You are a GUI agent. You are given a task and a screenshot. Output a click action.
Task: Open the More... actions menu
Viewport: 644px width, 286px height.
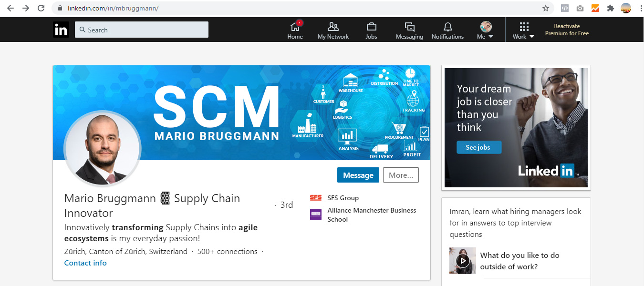click(401, 175)
